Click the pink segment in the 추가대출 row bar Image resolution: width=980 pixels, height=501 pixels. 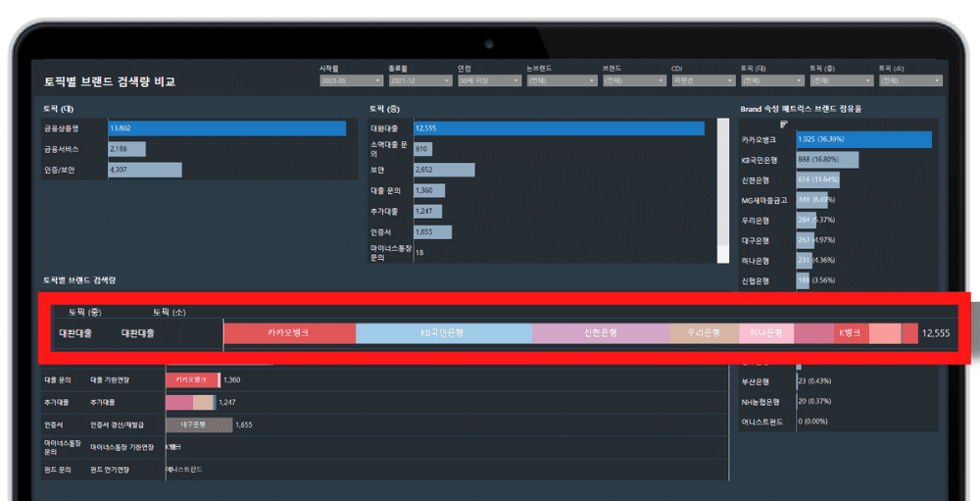tap(178, 402)
